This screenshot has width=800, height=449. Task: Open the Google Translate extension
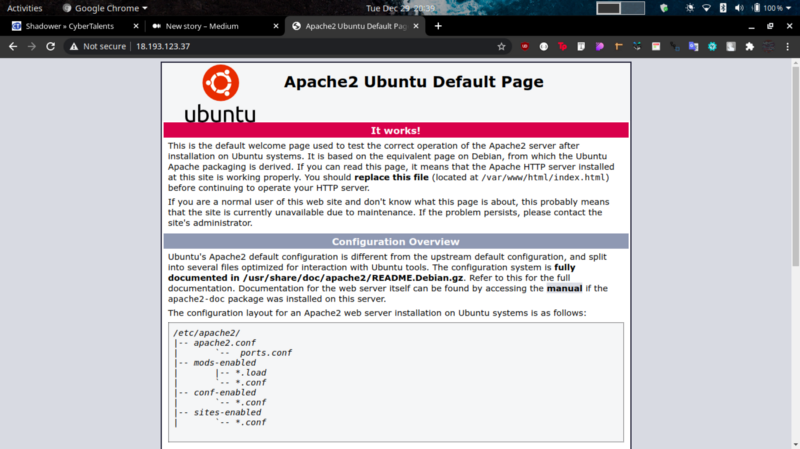click(x=693, y=46)
